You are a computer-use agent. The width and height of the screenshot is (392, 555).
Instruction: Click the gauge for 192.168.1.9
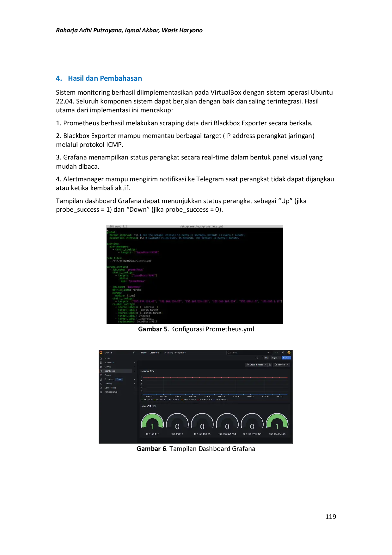click(x=177, y=422)
